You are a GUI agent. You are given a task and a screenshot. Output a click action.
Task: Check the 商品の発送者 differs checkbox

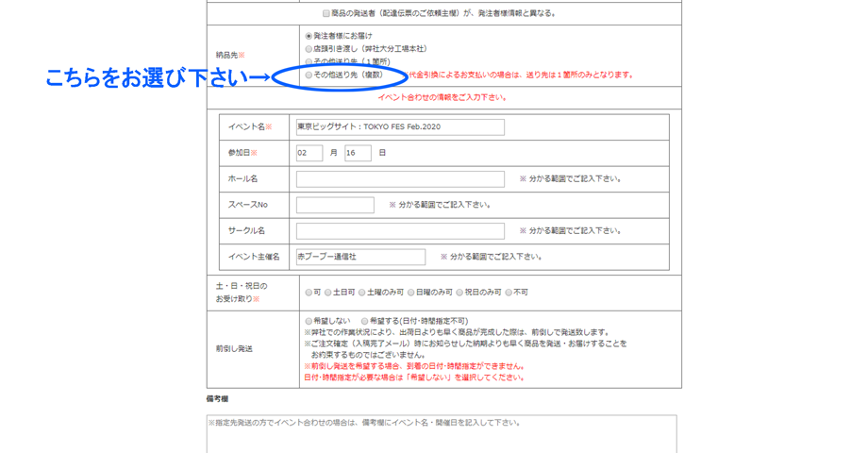(326, 14)
